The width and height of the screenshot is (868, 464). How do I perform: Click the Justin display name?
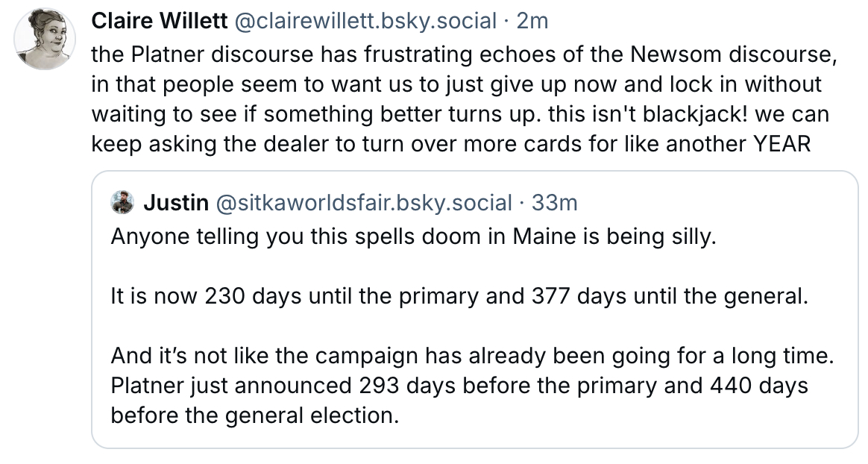coord(175,202)
